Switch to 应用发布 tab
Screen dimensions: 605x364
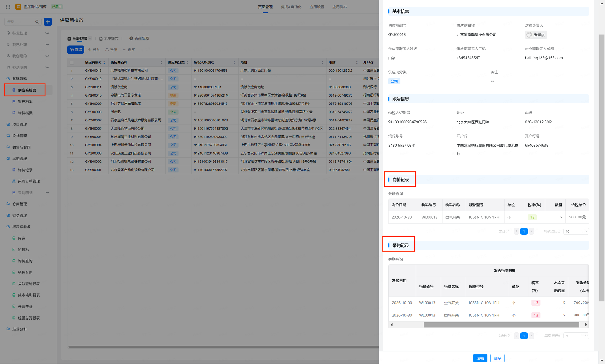coord(339,7)
